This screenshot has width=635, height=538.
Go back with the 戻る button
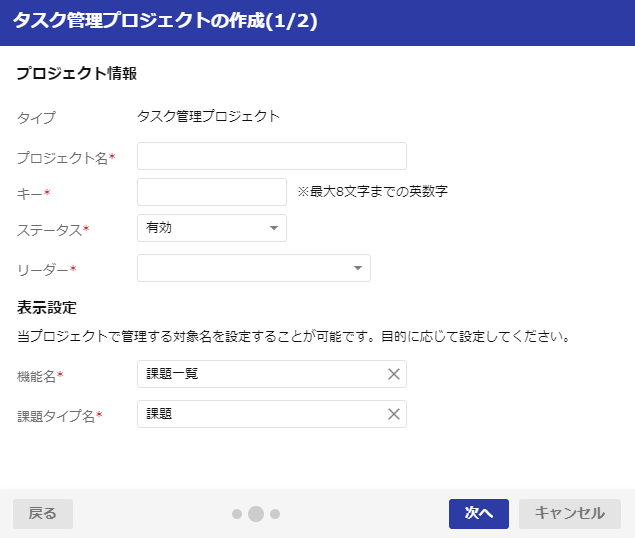pyautogui.click(x=43, y=514)
